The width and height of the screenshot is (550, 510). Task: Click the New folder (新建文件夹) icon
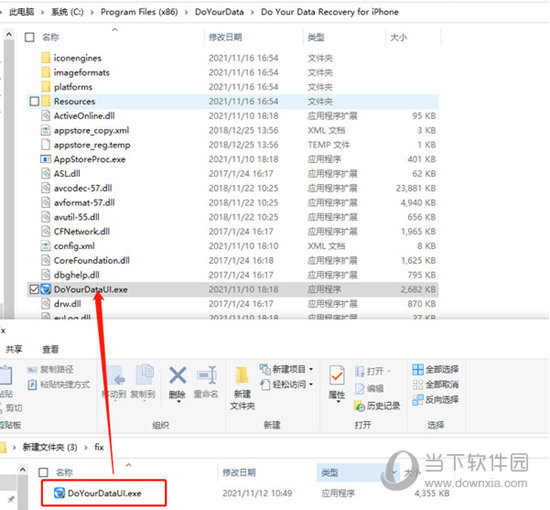(x=242, y=376)
